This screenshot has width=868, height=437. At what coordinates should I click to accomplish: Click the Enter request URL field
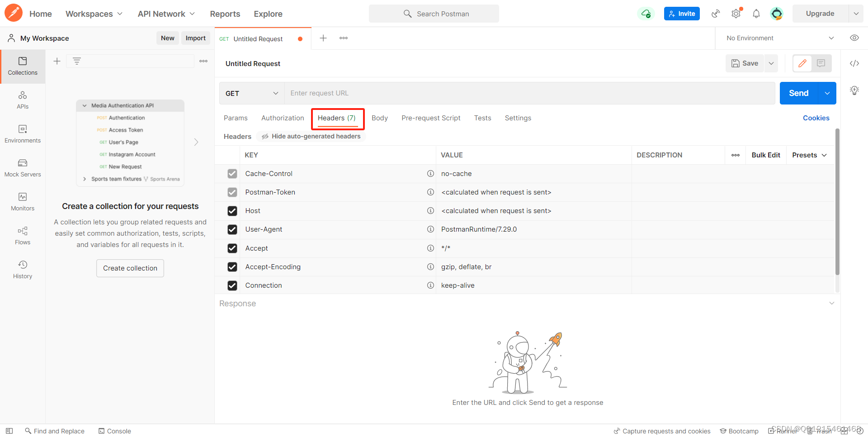tap(530, 93)
